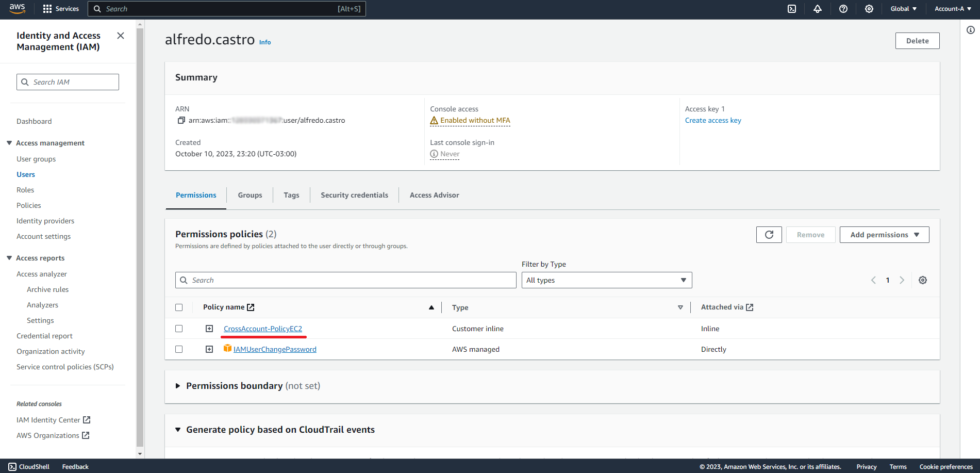Click Feedback in the footer

point(75,467)
